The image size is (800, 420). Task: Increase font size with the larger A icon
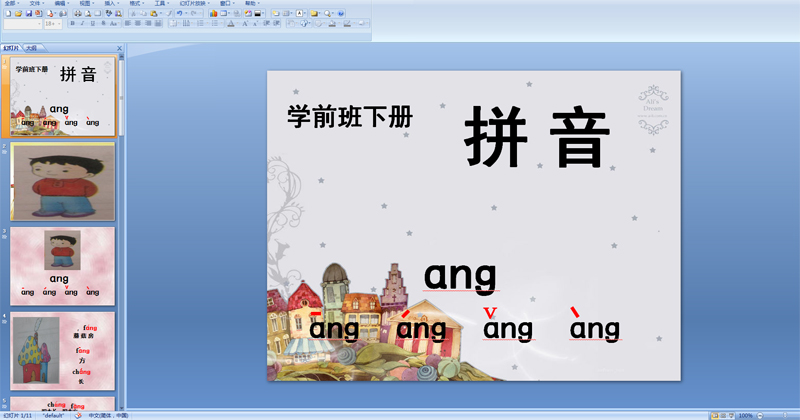tap(245, 23)
